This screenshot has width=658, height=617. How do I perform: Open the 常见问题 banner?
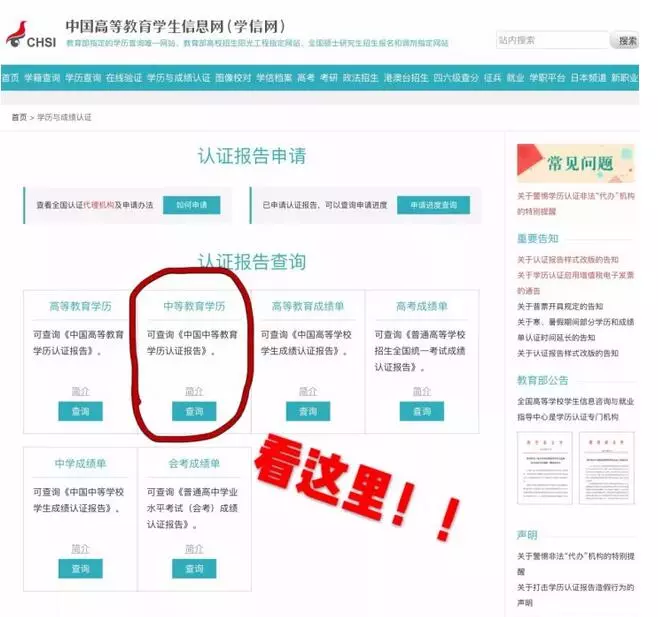576,163
